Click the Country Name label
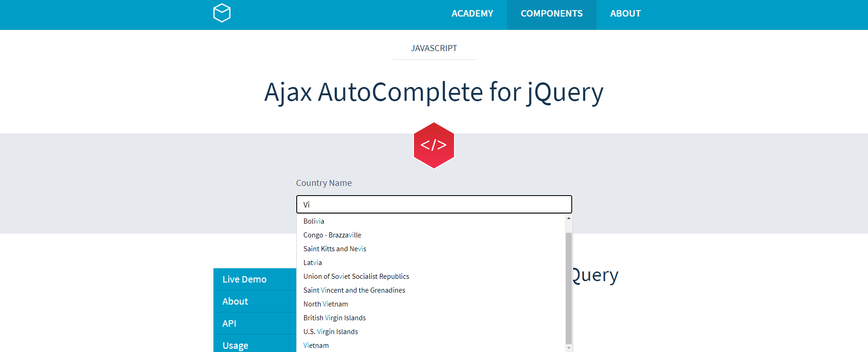 click(x=324, y=183)
